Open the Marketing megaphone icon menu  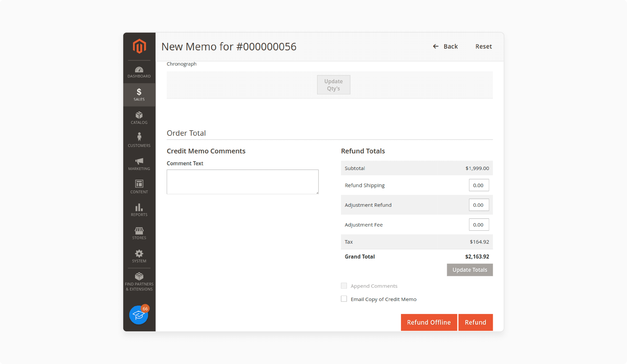(139, 164)
